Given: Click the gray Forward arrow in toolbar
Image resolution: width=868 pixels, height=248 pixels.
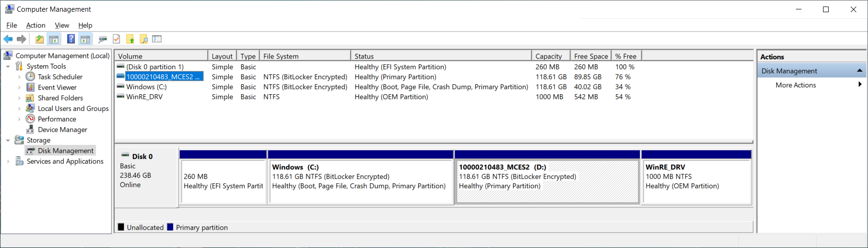Looking at the screenshot, I should [x=22, y=39].
